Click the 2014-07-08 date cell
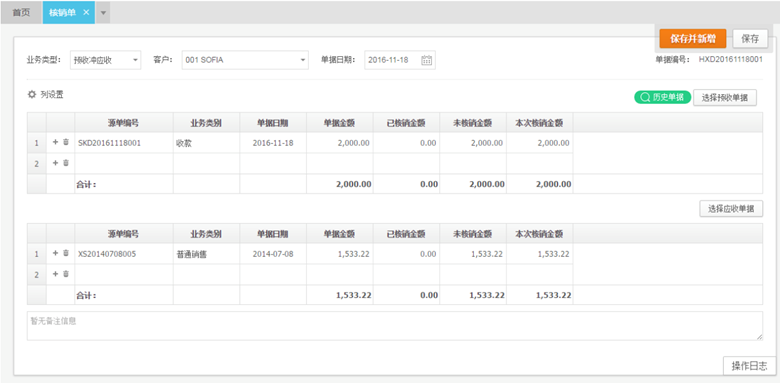The image size is (780, 383). (x=273, y=254)
